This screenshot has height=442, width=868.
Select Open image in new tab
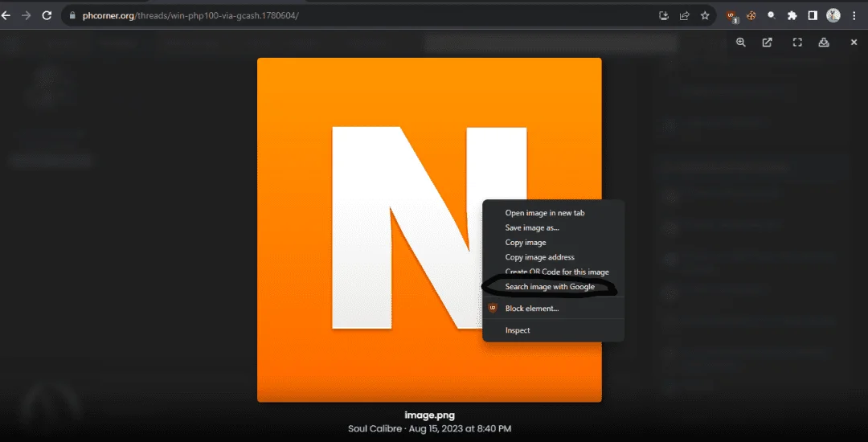tap(553, 213)
